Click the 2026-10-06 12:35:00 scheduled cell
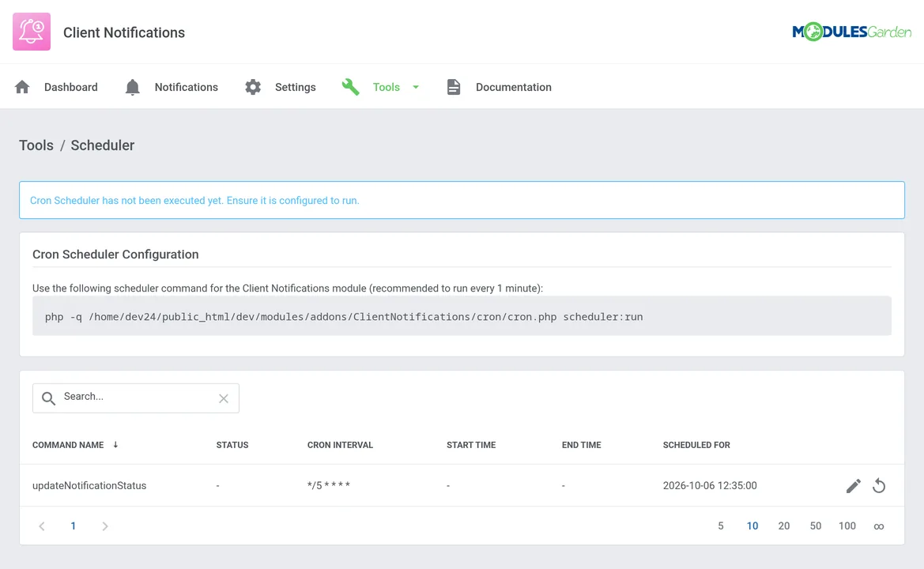 [x=710, y=486]
